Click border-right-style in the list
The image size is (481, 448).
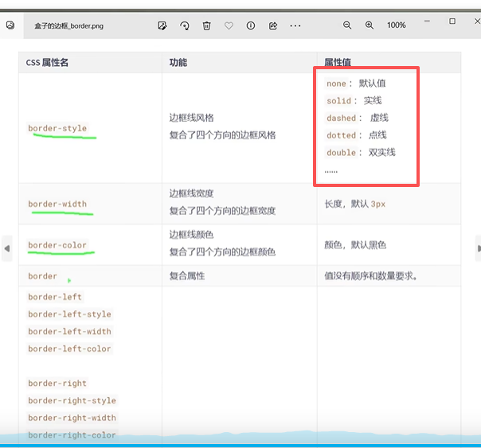tap(72, 400)
